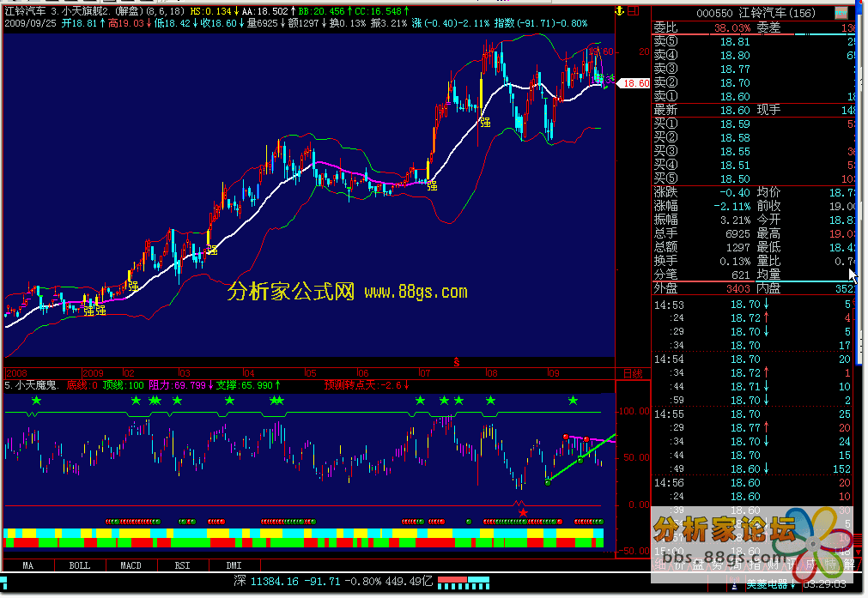
Task: Click the red S marker on time axis
Action: pyautogui.click(x=457, y=362)
